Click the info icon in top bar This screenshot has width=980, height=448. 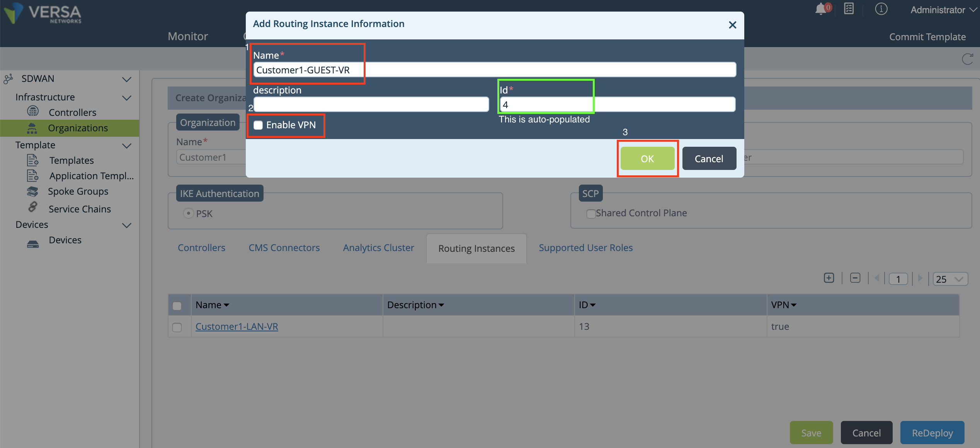pos(881,9)
